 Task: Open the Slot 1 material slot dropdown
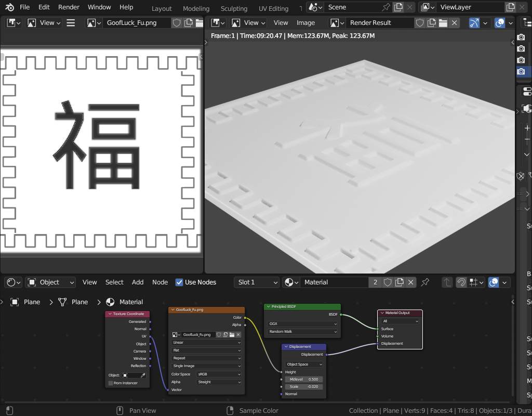click(256, 282)
